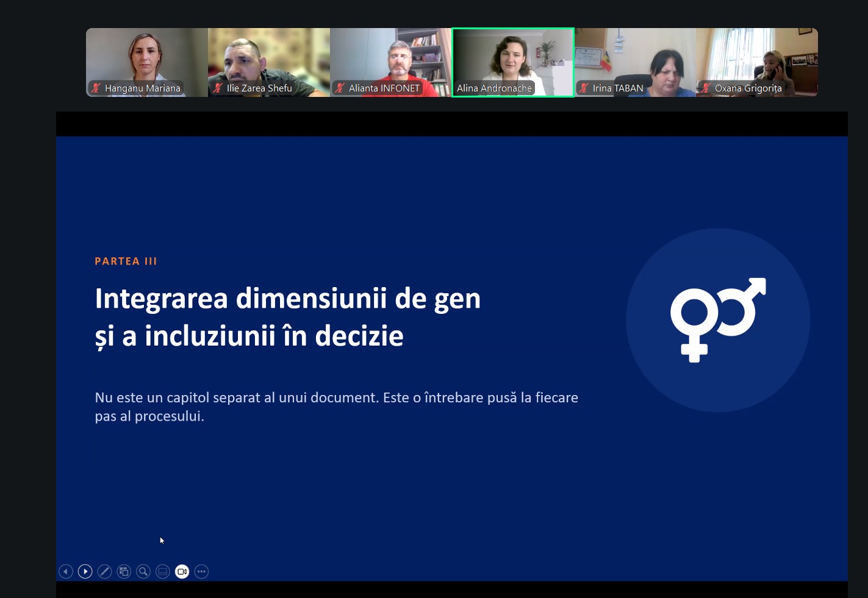Select Hanganu Mariana's video thumbnail
Screen dimensions: 868x598
[147, 62]
